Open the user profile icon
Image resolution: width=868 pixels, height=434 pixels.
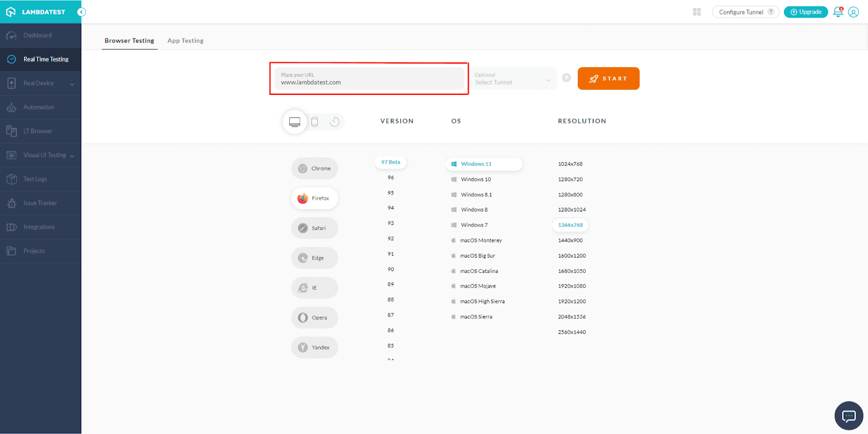click(853, 12)
